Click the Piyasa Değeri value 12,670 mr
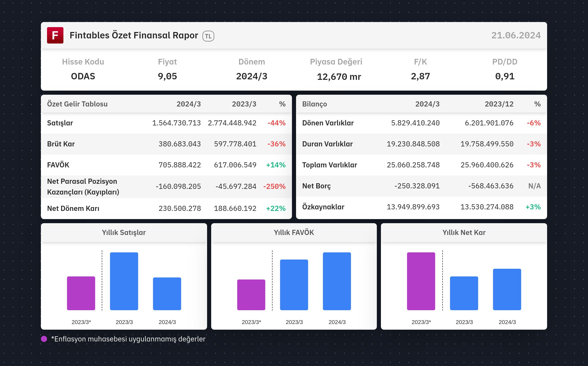 [339, 77]
